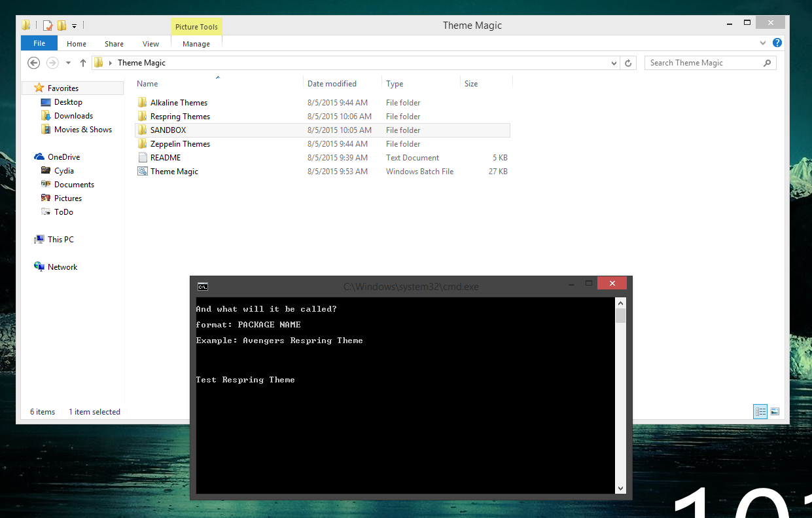This screenshot has width=812, height=518.
Task: Open Downloads in the navigation pane
Action: pos(73,116)
